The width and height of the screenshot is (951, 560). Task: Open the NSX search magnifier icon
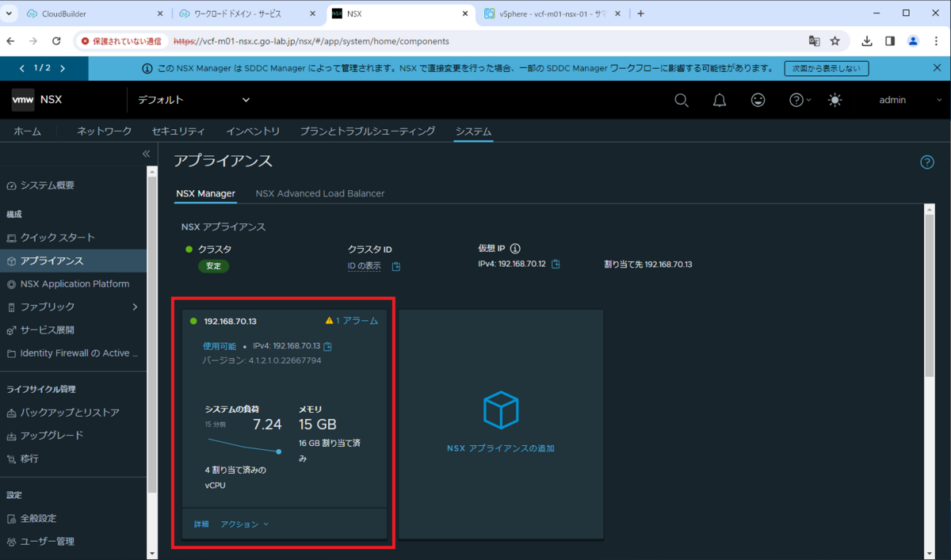(x=682, y=100)
